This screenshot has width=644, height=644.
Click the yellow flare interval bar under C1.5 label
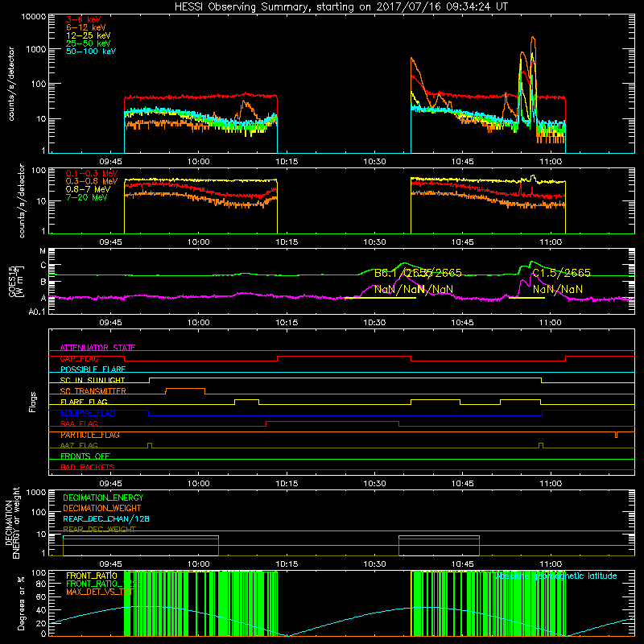[526, 298]
